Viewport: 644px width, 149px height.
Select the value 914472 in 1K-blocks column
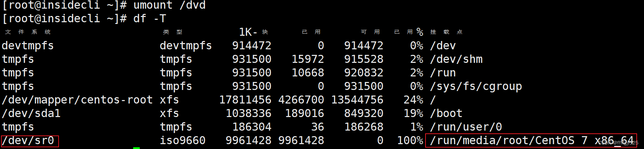[x=252, y=45]
